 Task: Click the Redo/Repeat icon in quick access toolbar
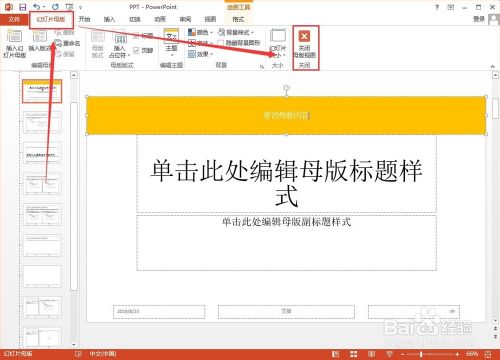tap(55, 7)
